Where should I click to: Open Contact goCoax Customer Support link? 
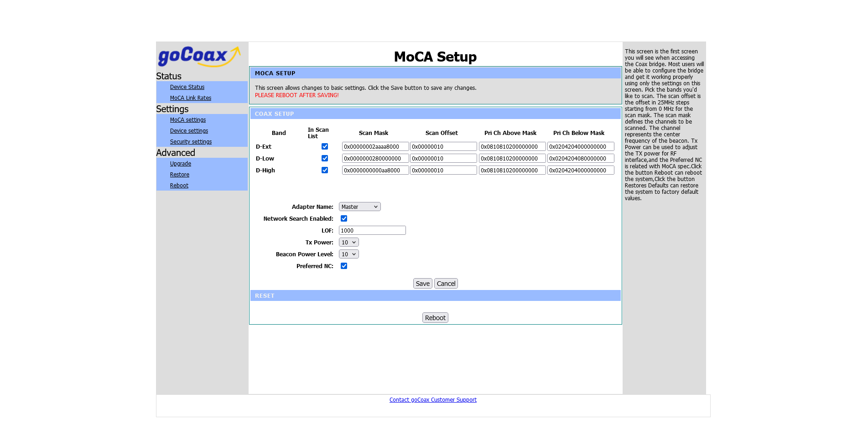point(433,400)
